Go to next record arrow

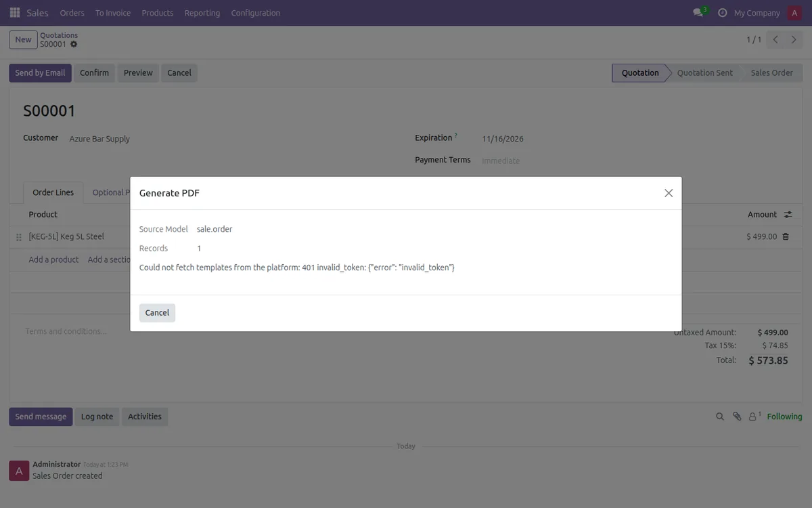coord(794,39)
